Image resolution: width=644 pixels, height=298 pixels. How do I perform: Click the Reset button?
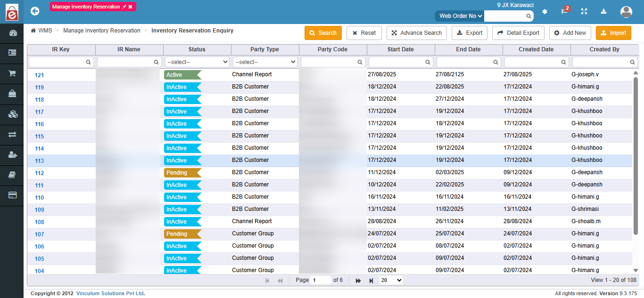coord(364,33)
